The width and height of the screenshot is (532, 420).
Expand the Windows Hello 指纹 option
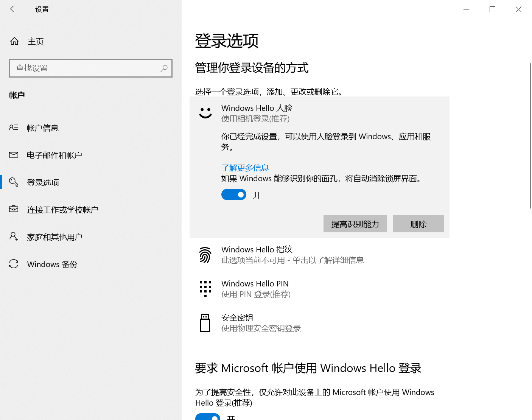pyautogui.click(x=319, y=255)
